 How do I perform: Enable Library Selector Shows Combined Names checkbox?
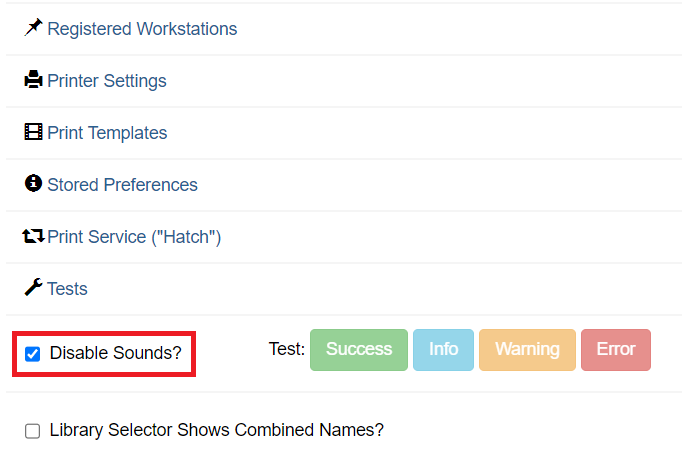click(x=33, y=431)
